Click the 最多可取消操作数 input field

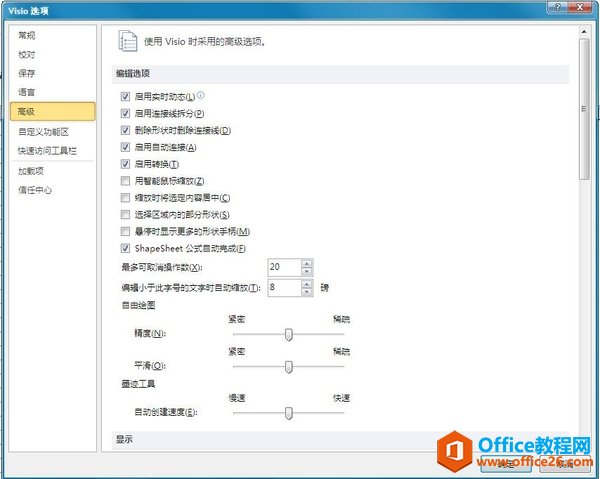pyautogui.click(x=285, y=267)
